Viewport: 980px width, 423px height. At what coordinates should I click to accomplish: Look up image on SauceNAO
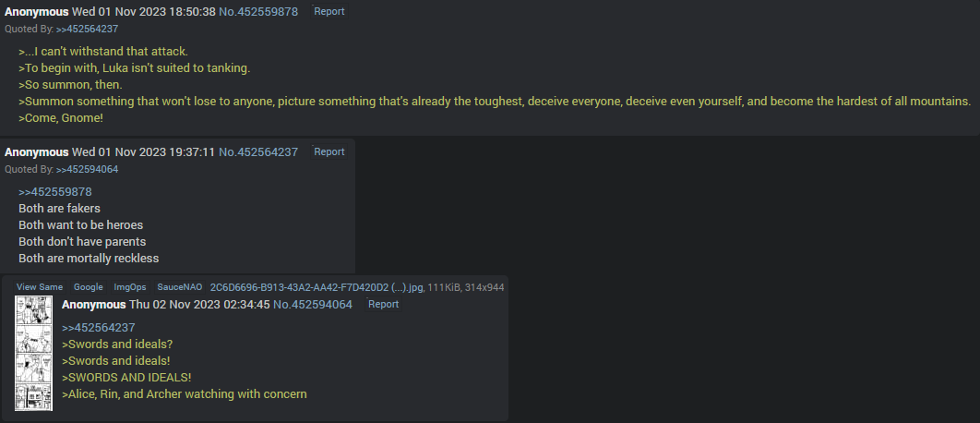point(179,287)
